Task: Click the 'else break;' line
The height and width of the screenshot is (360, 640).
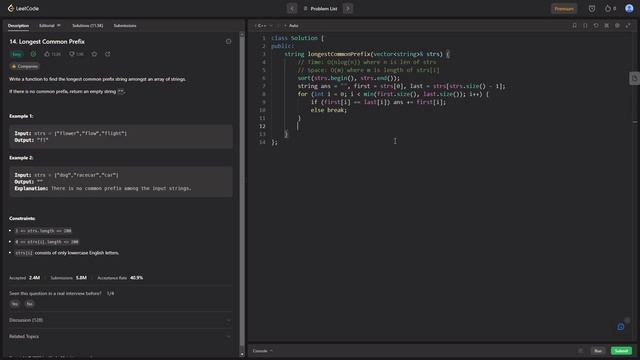Action: [x=329, y=110]
